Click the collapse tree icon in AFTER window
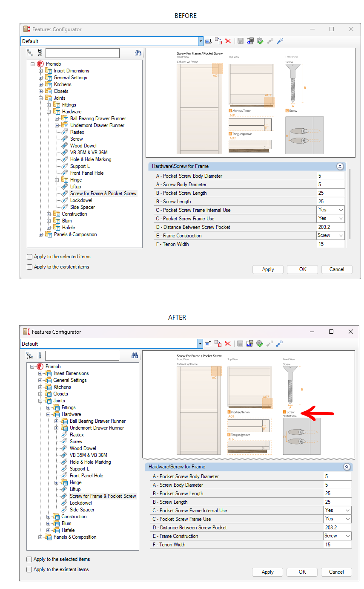364x589 pixels. point(39,355)
